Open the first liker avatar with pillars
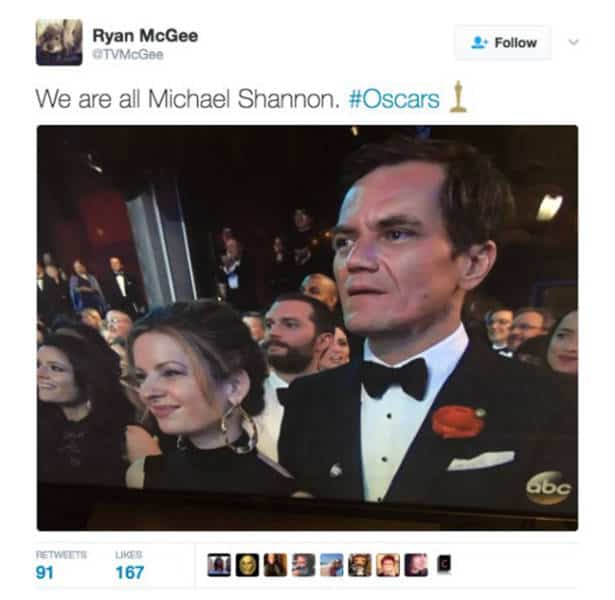Screen dimensions: 615x600 (219, 565)
